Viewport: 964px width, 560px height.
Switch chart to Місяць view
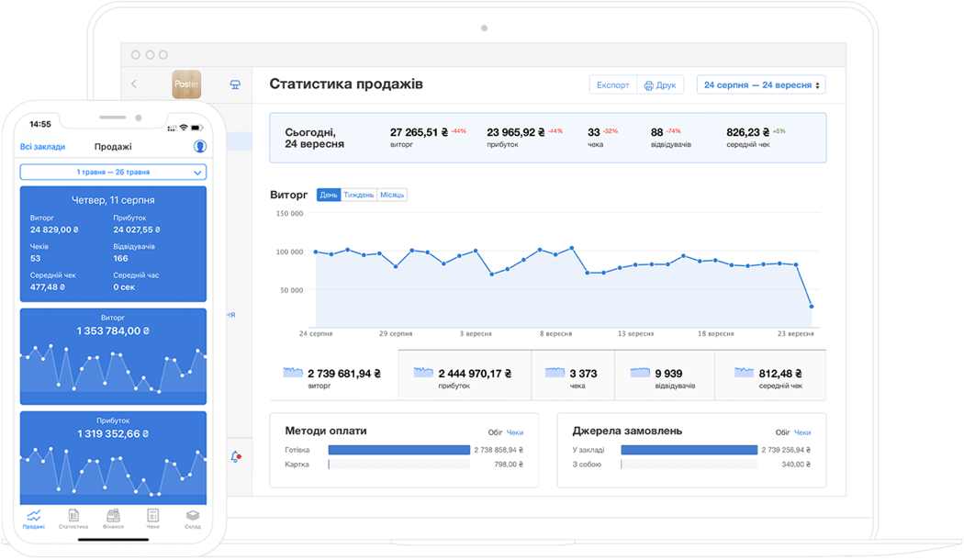coord(392,195)
